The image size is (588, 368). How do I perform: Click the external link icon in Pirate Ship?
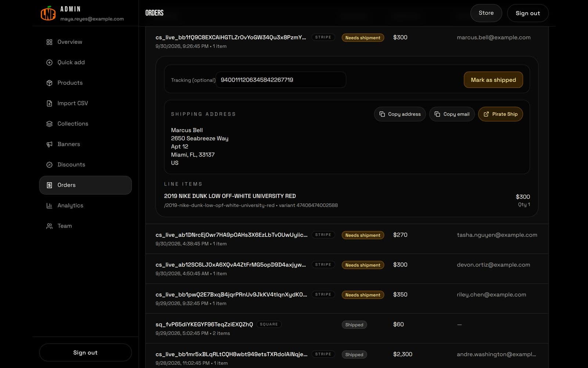486,114
